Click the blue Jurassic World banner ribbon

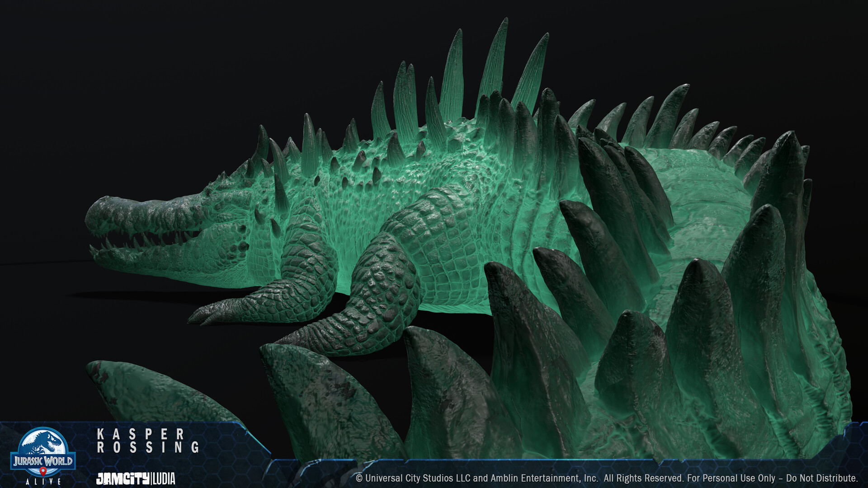pyautogui.click(x=43, y=460)
